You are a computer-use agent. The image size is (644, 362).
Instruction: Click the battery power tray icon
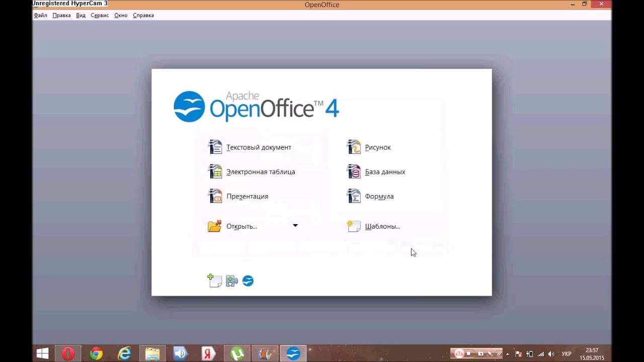(530, 354)
